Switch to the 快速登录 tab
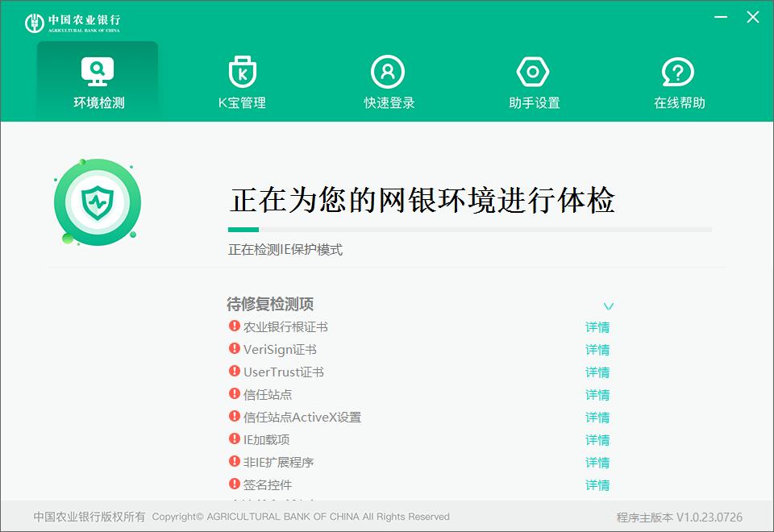The image size is (774, 532). point(389,81)
